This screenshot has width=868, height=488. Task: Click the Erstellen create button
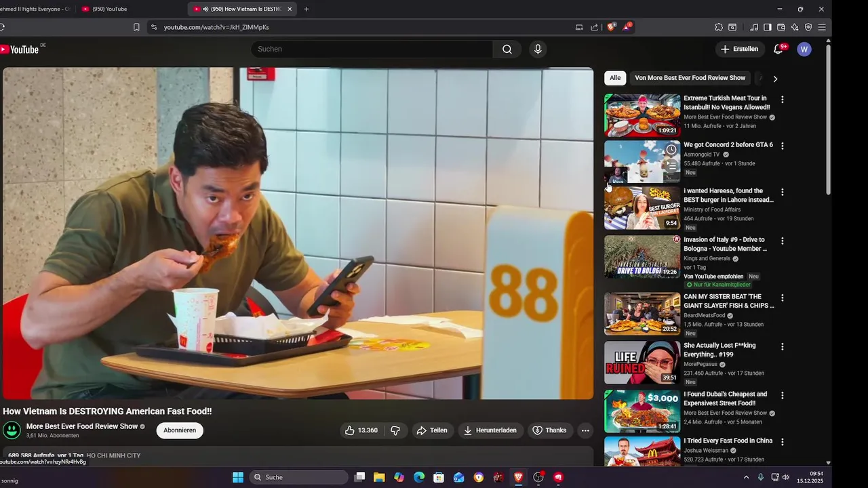tap(739, 49)
